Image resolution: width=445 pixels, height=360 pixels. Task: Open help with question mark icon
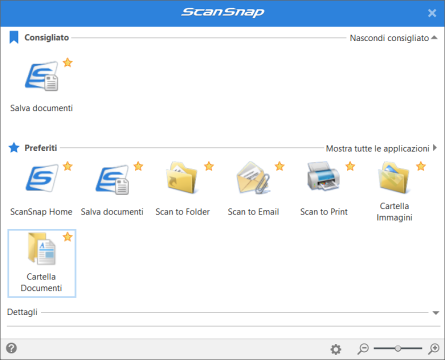[12, 348]
